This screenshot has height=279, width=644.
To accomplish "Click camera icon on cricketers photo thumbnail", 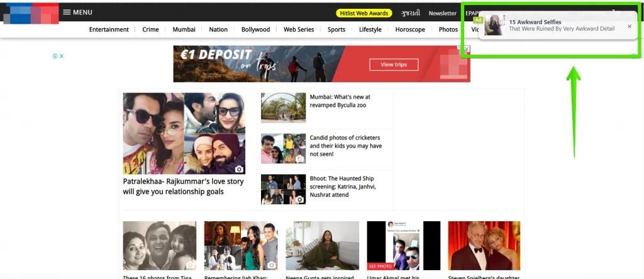I will 300,159.
